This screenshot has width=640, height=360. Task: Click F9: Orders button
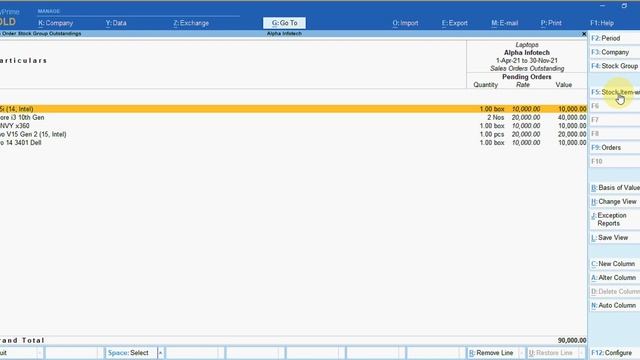pyautogui.click(x=614, y=148)
